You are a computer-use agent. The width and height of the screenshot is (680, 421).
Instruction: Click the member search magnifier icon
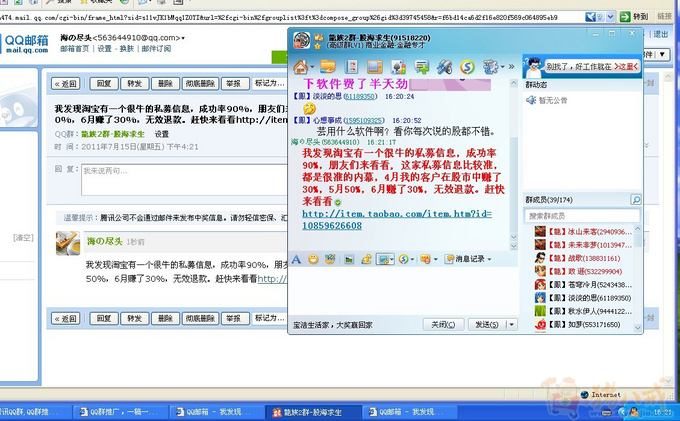coord(636,199)
